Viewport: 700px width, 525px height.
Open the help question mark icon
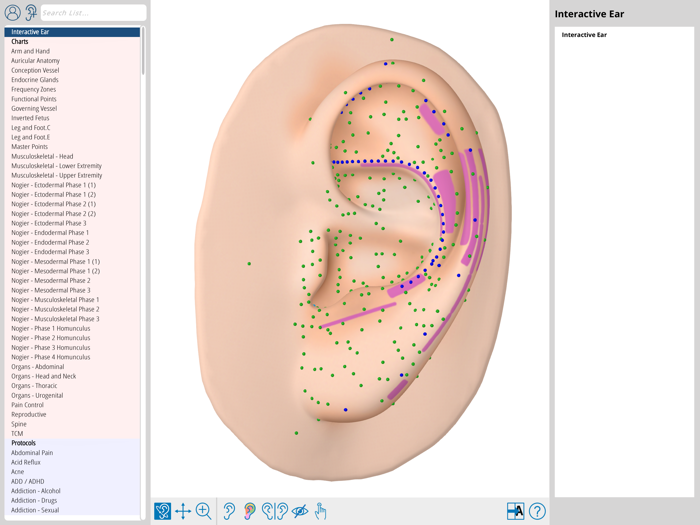[x=537, y=511]
